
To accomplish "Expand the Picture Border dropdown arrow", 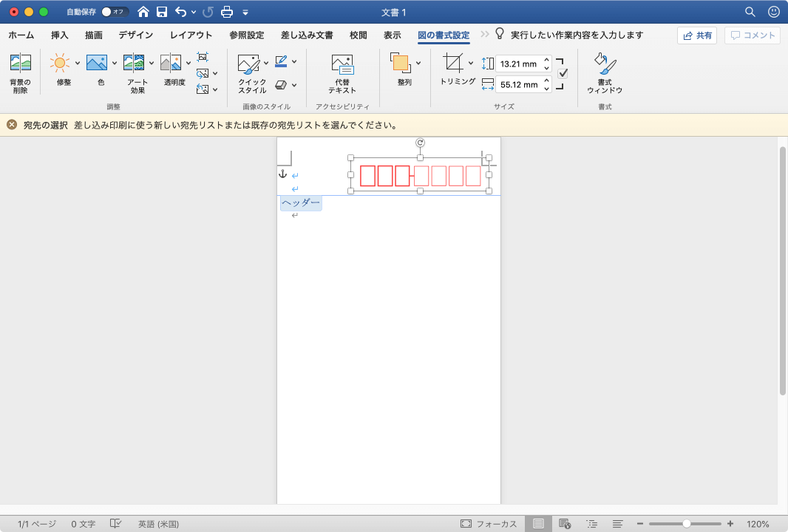I will [294, 61].
